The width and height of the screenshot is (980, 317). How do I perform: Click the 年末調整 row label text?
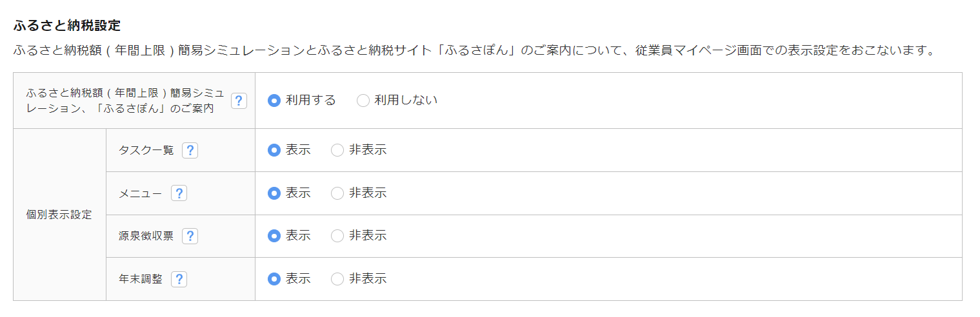[x=141, y=279]
